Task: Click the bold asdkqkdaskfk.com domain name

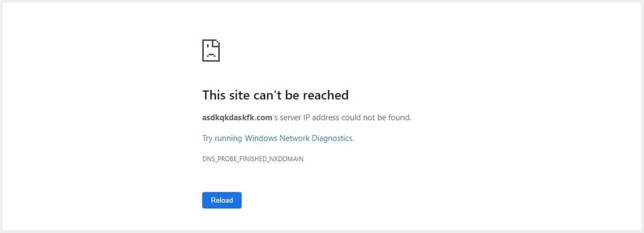Action: pyautogui.click(x=237, y=118)
